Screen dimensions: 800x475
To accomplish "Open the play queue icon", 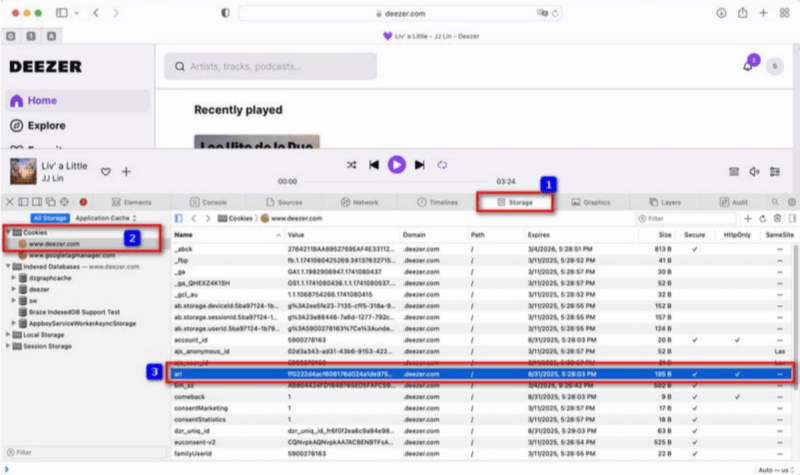I will 734,172.
